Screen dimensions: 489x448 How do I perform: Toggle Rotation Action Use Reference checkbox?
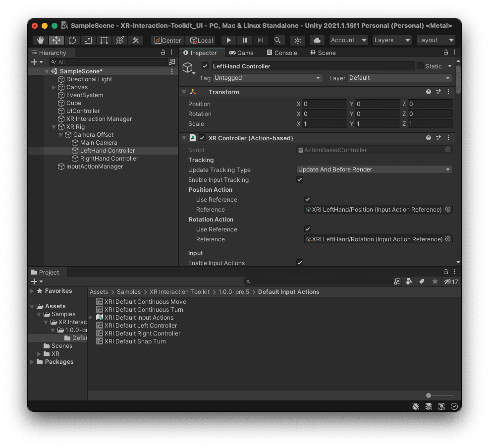pyautogui.click(x=308, y=229)
